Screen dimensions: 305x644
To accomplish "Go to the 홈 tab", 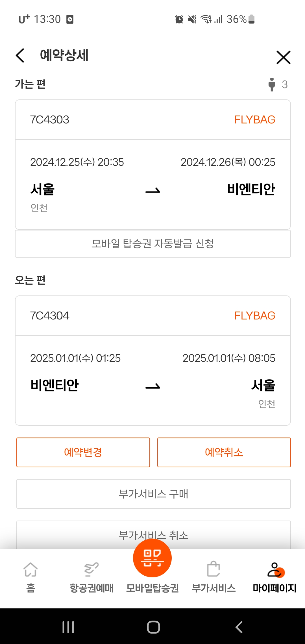I will (30, 577).
